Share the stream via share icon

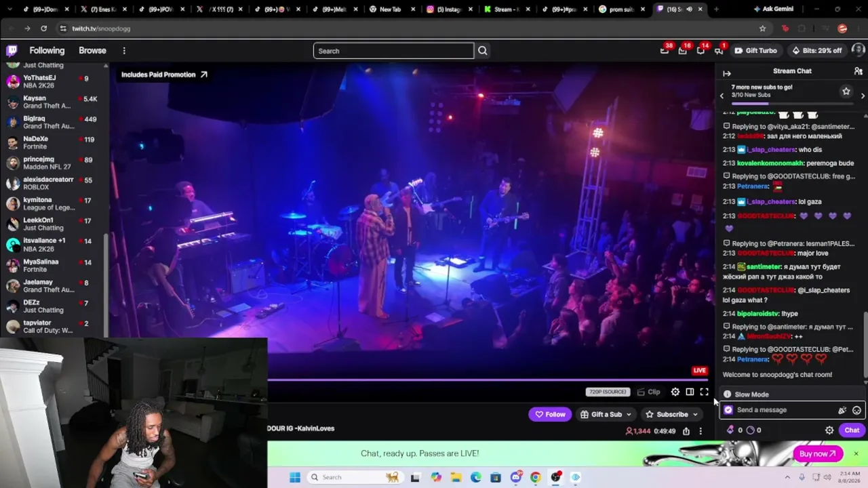tap(686, 431)
